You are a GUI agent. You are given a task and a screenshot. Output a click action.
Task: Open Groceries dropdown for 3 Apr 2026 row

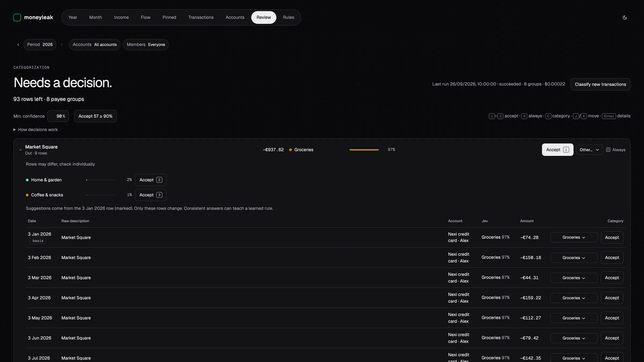tap(574, 298)
